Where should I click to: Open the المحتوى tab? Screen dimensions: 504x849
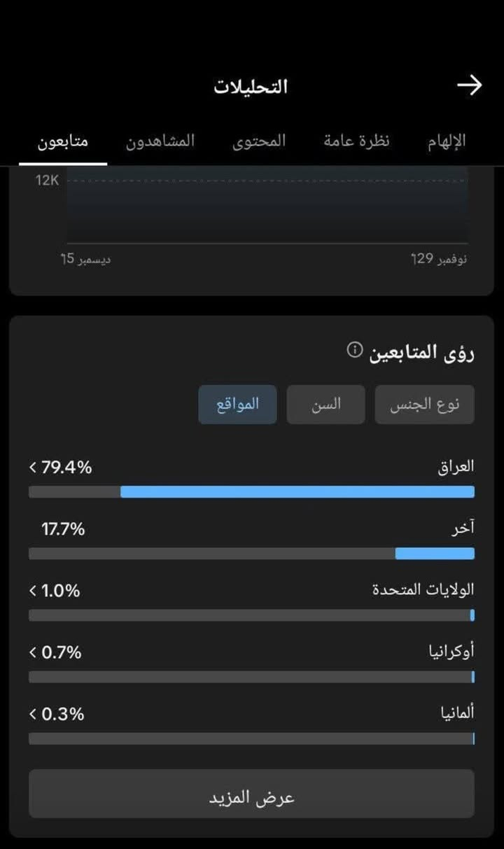(259, 141)
